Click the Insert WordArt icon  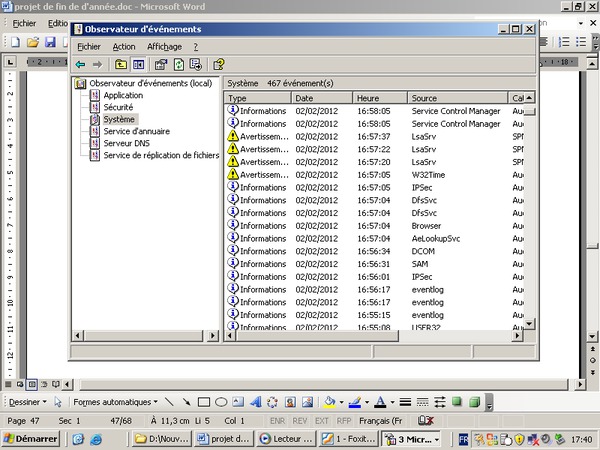257,402
